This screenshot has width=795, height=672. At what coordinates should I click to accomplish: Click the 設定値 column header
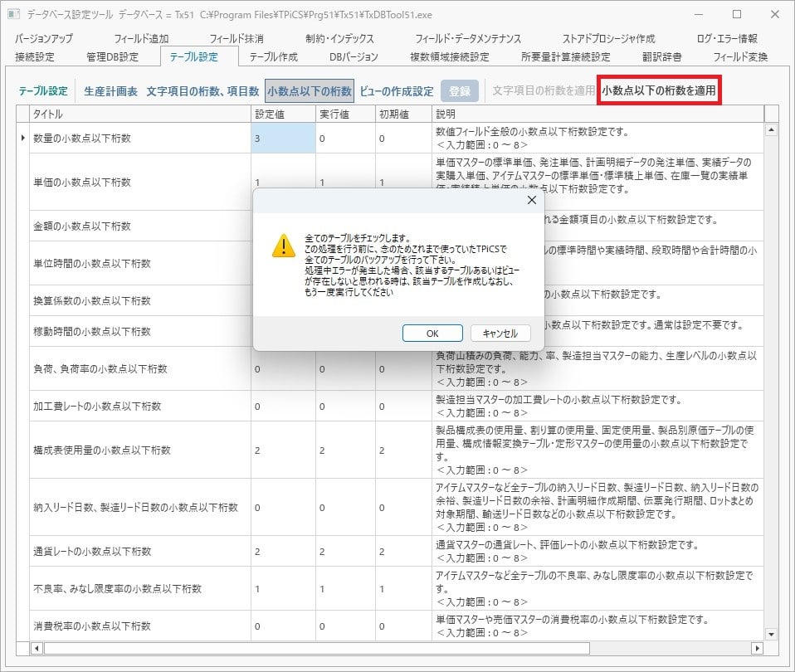click(x=284, y=114)
